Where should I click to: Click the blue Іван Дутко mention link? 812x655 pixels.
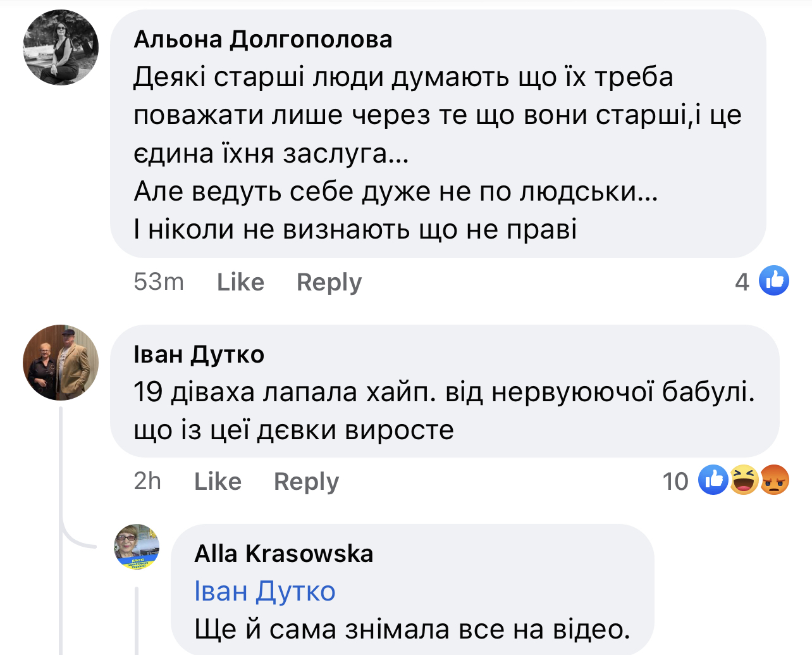[264, 591]
